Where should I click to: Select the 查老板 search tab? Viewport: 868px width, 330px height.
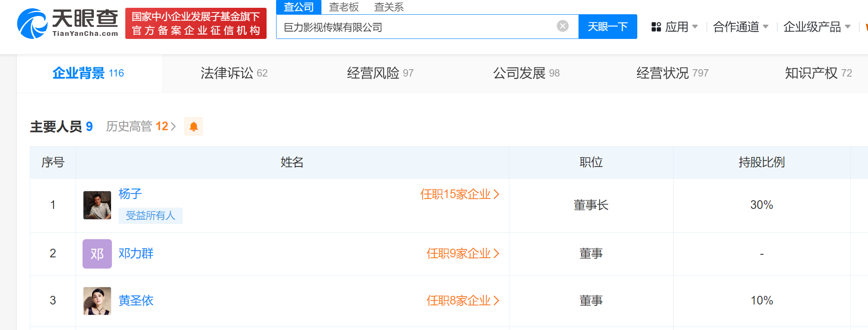(344, 7)
